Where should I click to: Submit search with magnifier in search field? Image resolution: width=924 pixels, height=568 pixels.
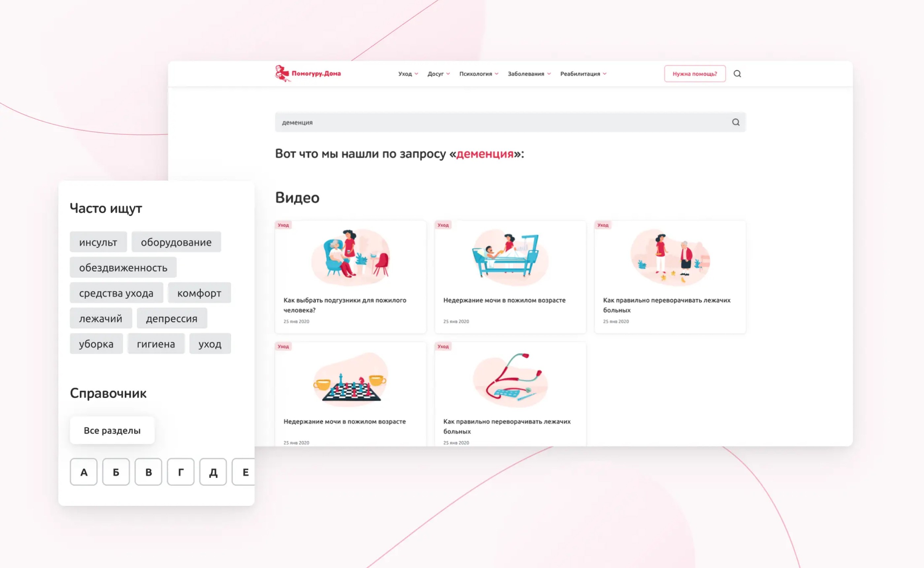pyautogui.click(x=736, y=122)
